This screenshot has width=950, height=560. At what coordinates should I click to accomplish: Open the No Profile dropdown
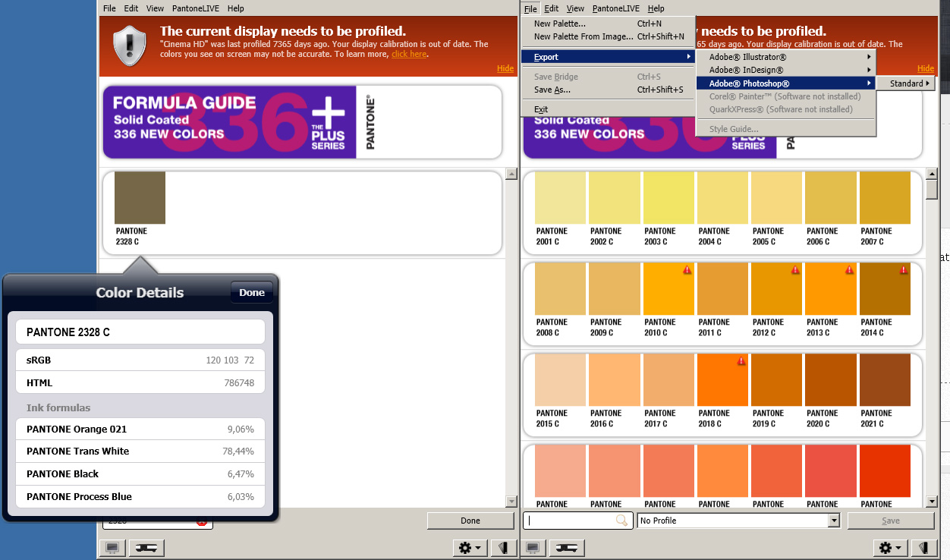[x=834, y=521]
